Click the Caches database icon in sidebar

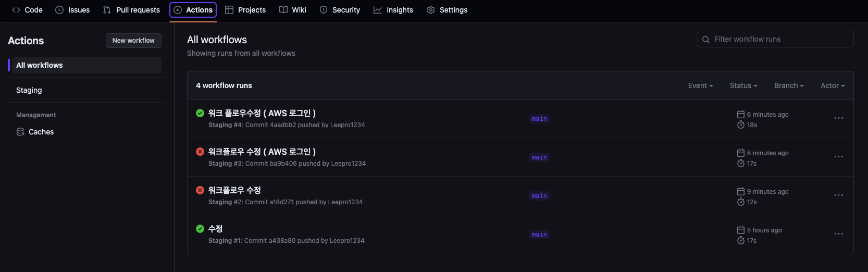pos(20,132)
